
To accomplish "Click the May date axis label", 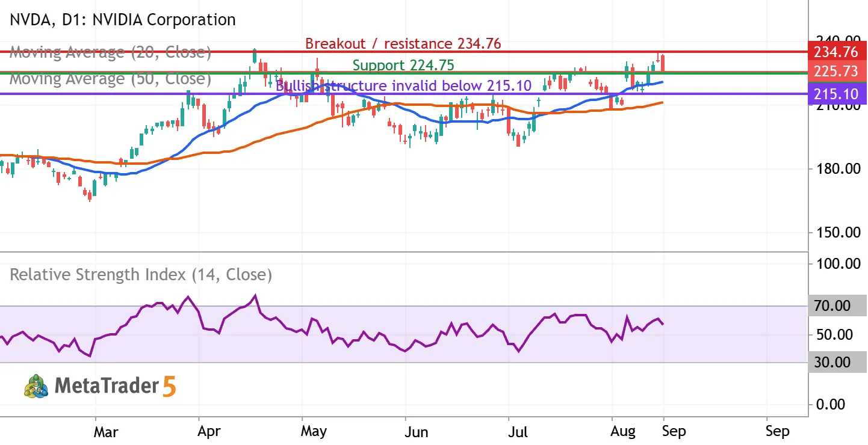I will (x=314, y=431).
